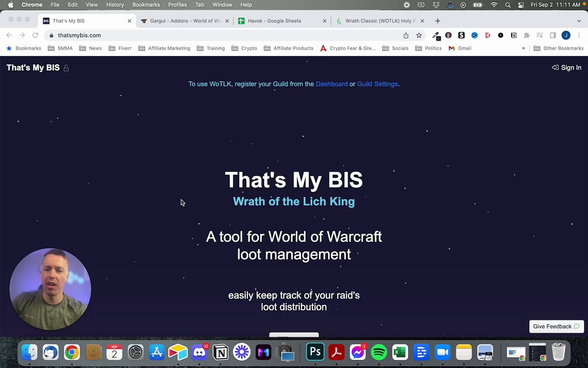
Task: Click the Dropbox menu bar icon
Action: pos(436,5)
